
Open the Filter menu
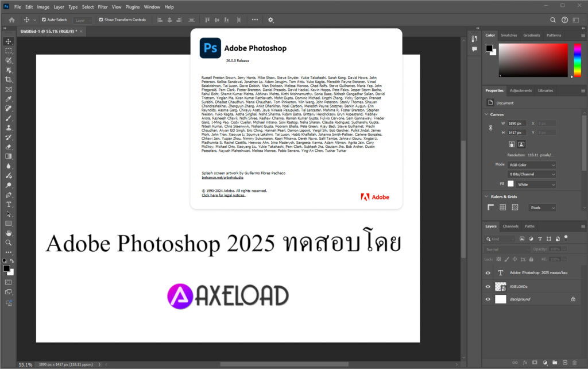(x=103, y=7)
